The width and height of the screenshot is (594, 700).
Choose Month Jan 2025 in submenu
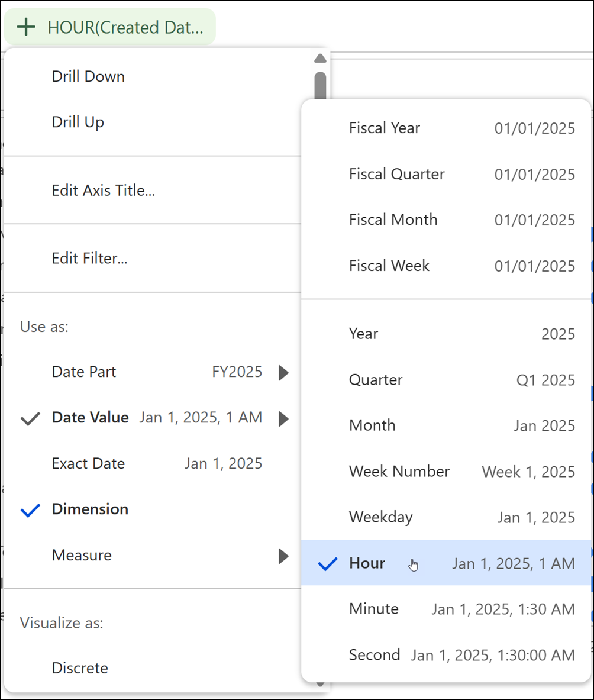(446, 425)
